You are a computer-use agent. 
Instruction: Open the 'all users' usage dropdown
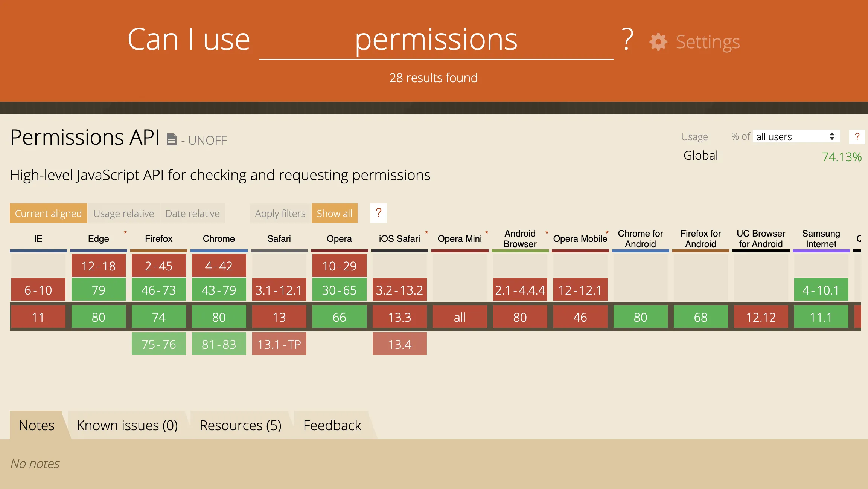pos(796,136)
